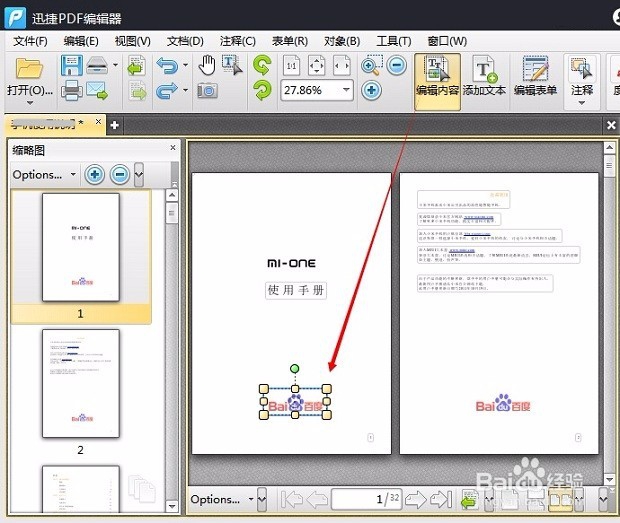Click the page number input field

click(366, 499)
